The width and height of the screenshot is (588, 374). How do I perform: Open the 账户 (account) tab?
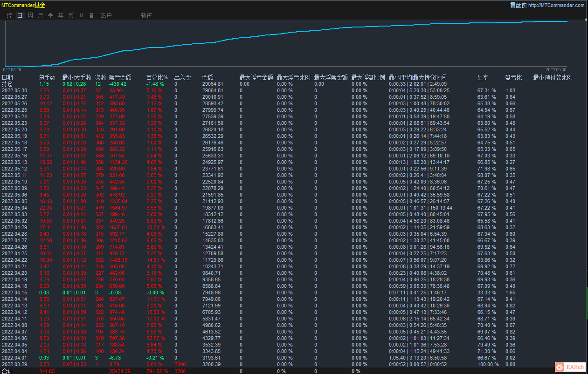click(x=106, y=15)
